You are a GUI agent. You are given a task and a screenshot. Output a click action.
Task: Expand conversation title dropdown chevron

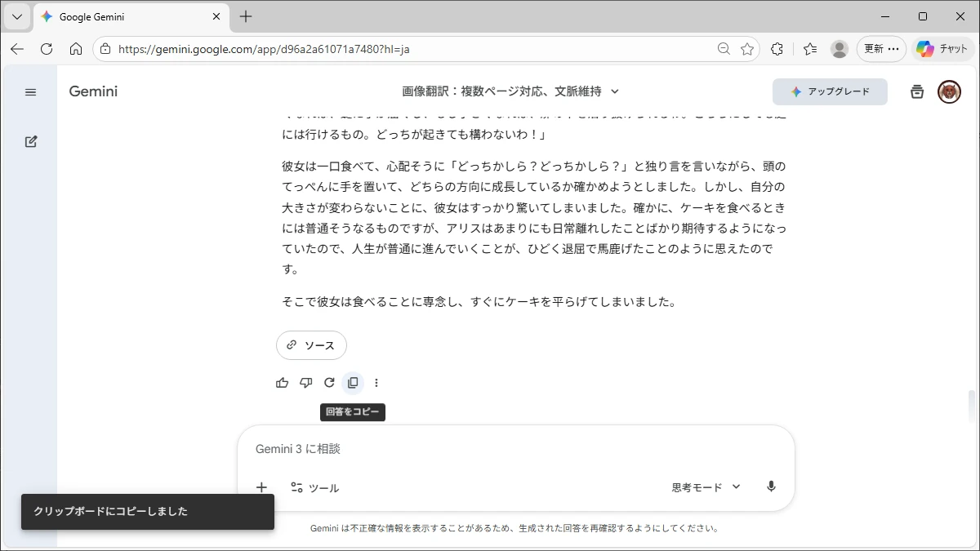click(x=615, y=91)
